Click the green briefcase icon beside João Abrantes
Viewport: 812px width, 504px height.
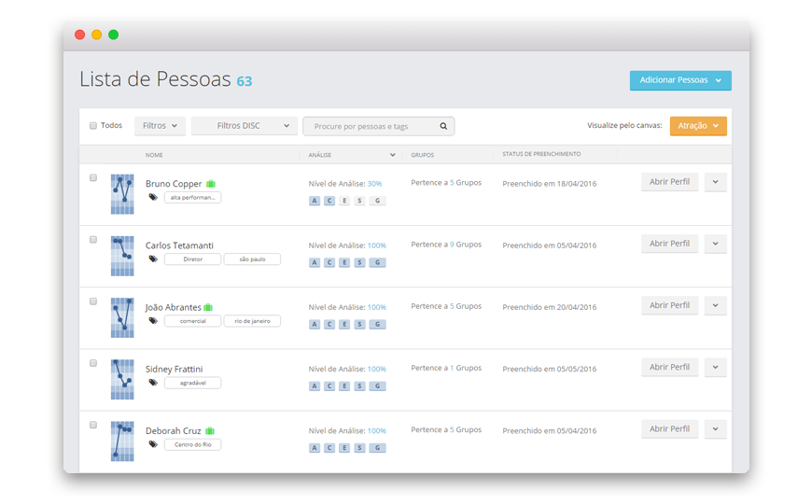(208, 307)
